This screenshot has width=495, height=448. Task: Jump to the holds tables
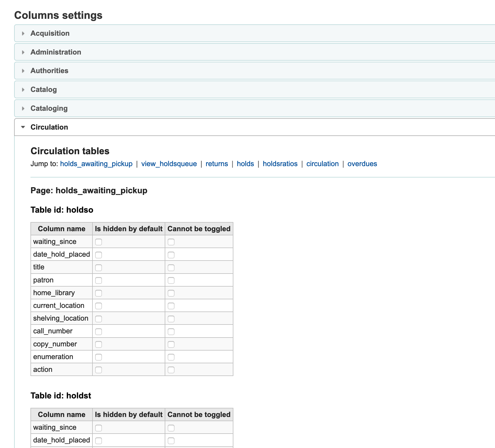click(245, 164)
